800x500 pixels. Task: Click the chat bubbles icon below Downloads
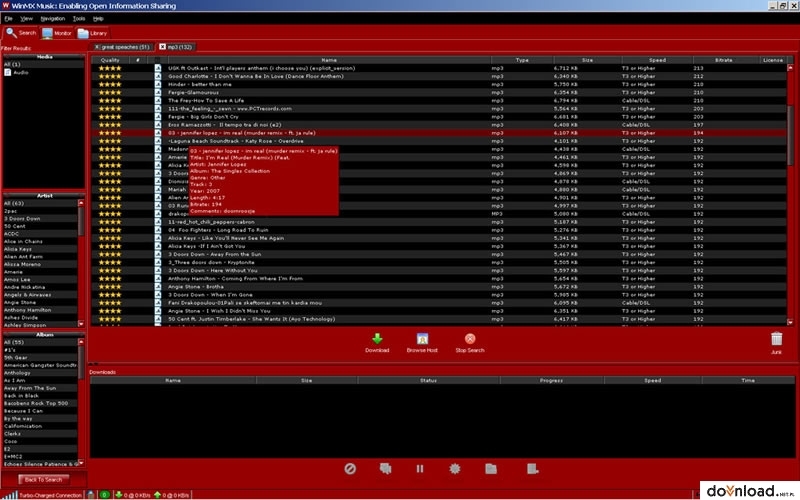point(386,468)
